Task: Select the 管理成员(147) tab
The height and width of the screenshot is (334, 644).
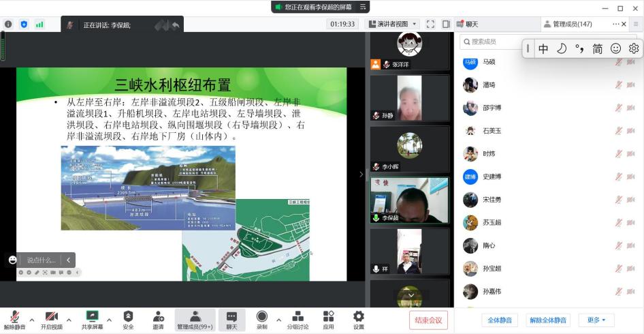Action: 571,24
